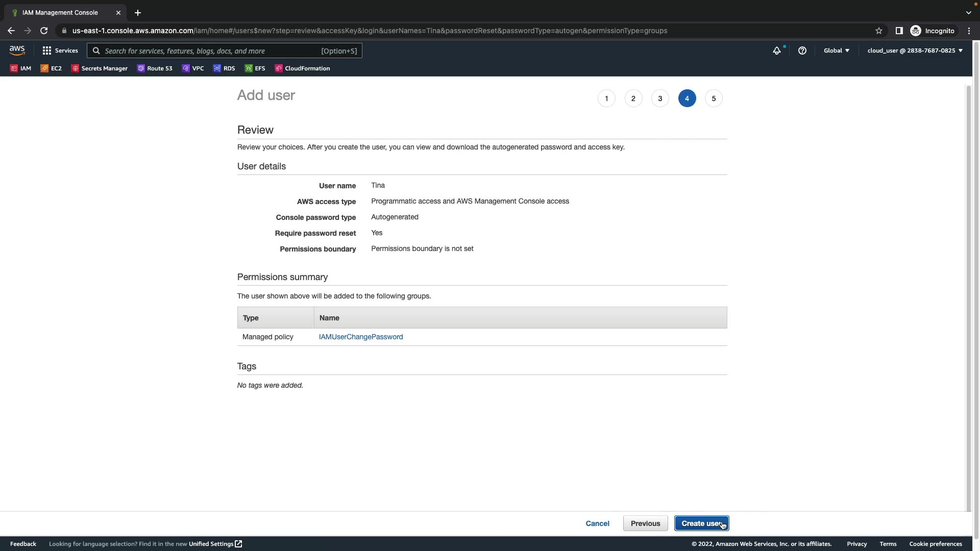This screenshot has height=551, width=980.
Task: Jump to wizard step 5
Action: (x=713, y=98)
